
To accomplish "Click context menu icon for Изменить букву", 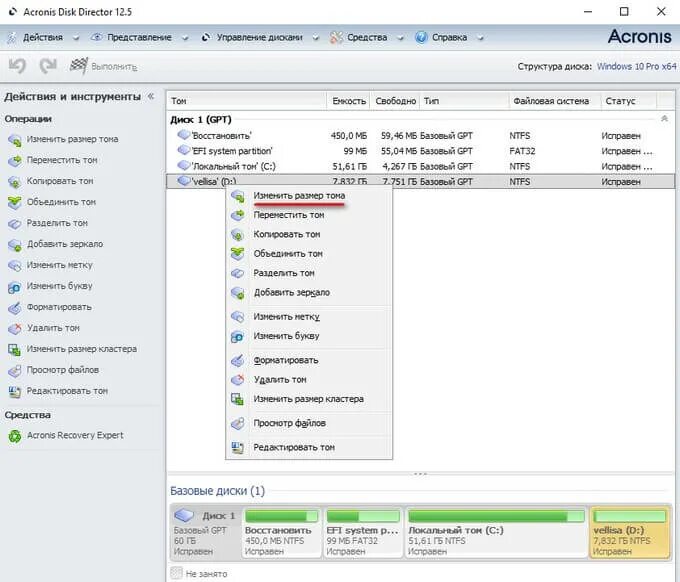I will tap(238, 336).
